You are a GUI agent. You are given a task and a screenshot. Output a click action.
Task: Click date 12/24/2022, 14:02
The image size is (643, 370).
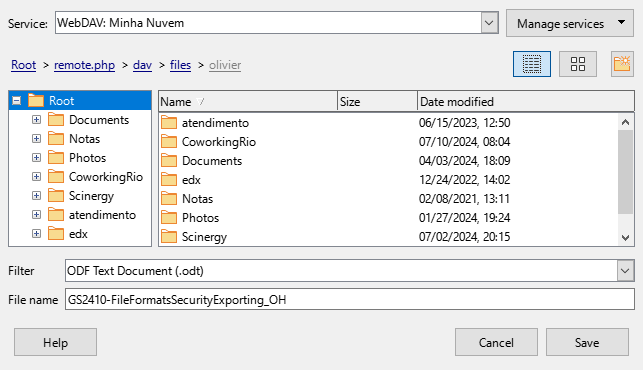click(464, 180)
